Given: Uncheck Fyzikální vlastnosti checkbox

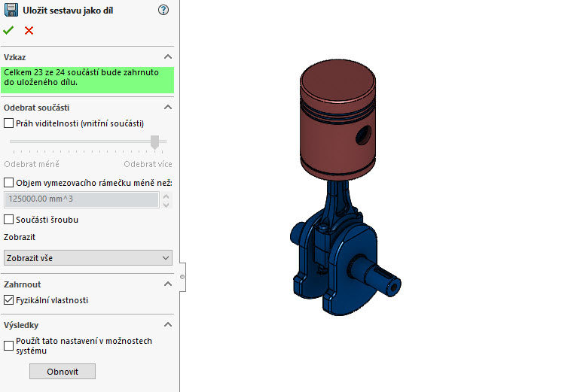Looking at the screenshot, I should (8, 300).
